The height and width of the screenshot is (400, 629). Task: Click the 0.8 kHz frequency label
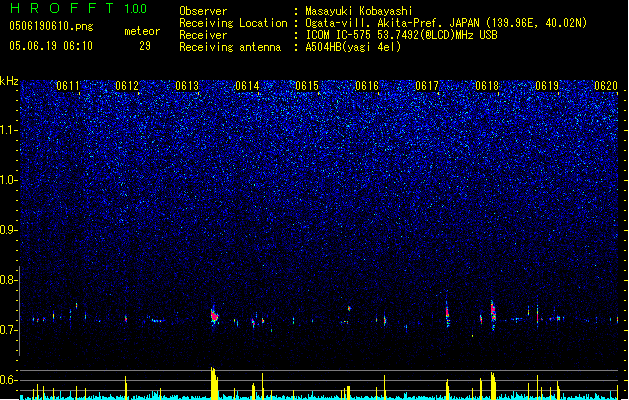tap(8, 280)
